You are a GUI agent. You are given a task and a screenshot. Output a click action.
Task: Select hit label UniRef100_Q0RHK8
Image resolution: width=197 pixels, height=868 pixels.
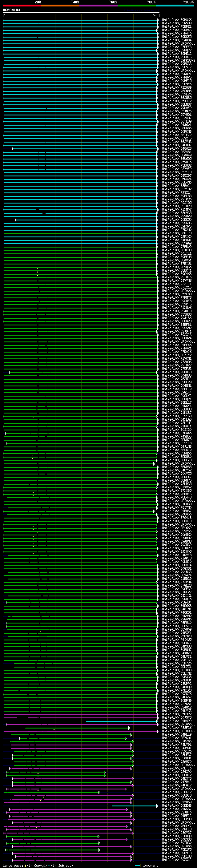coord(177,372)
